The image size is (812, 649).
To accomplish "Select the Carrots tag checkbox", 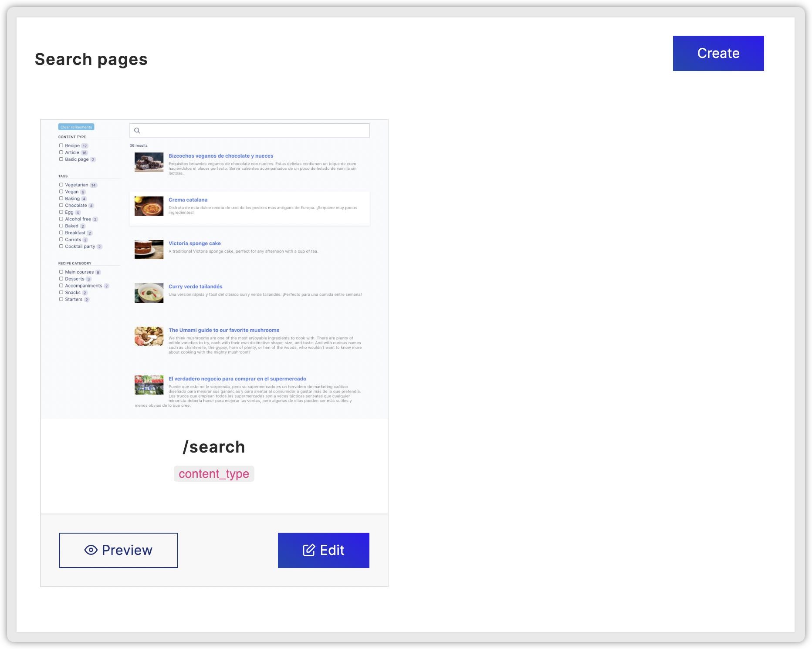I will pyautogui.click(x=61, y=240).
